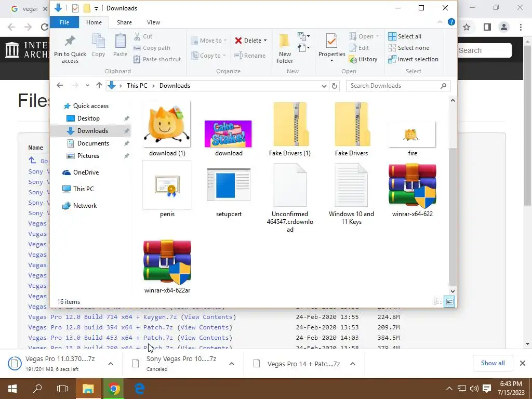Go up one folder level arrow
This screenshot has height=399, width=532.
pyautogui.click(x=99, y=86)
